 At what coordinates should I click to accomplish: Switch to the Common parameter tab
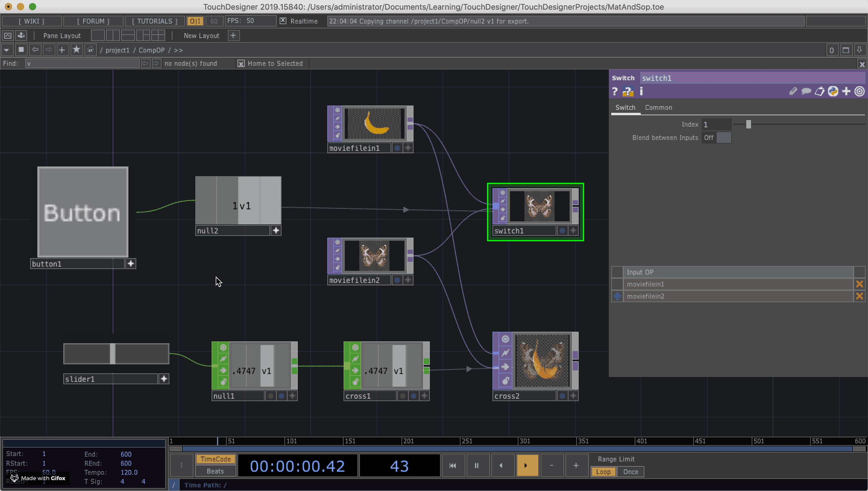tap(658, 107)
